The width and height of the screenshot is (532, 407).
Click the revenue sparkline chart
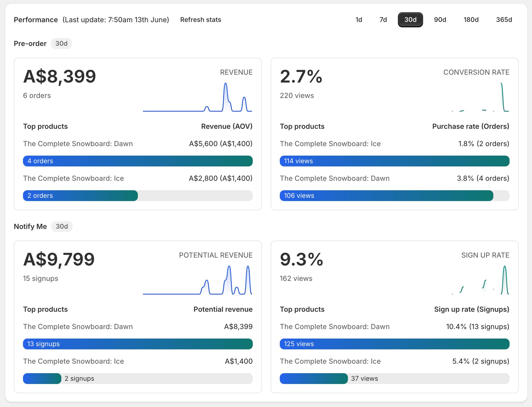point(197,97)
